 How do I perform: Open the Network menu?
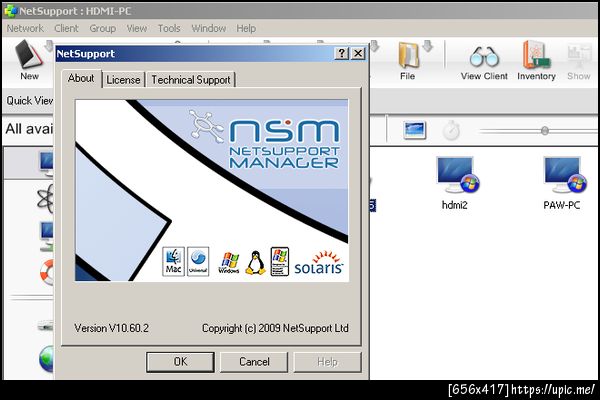[x=25, y=28]
